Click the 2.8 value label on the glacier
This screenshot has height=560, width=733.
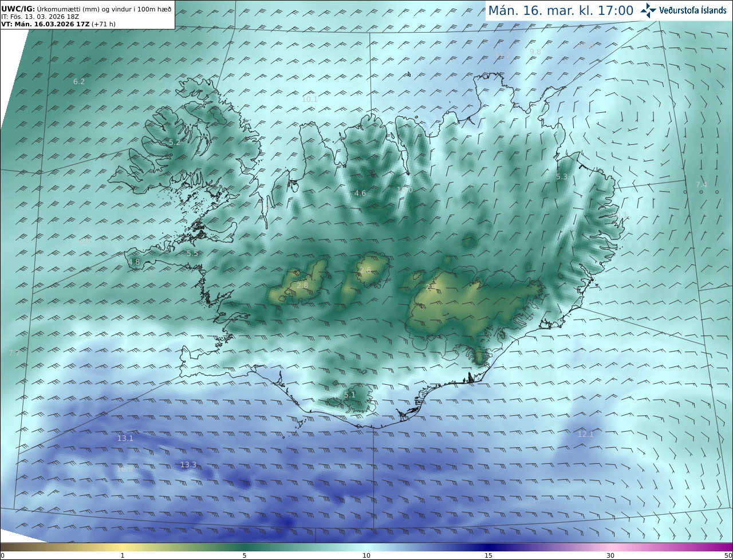pyautogui.click(x=302, y=285)
